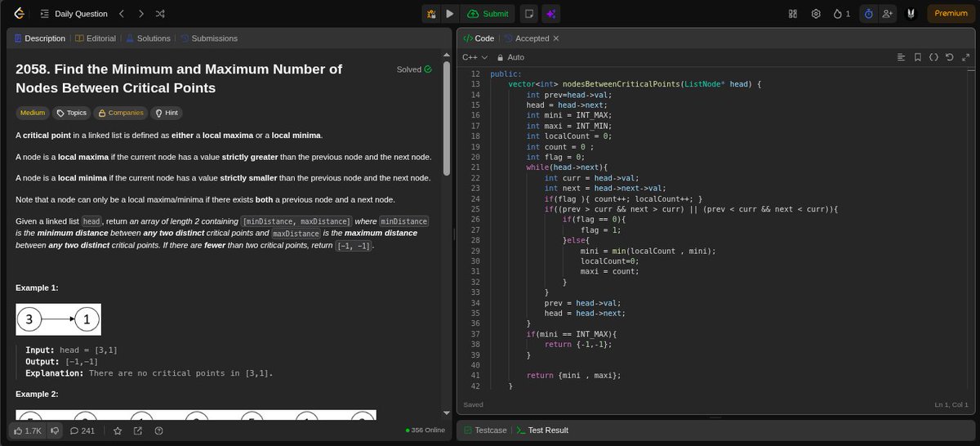980x446 pixels.
Task: Open the AI sparkle assistant icon
Action: [x=551, y=14]
